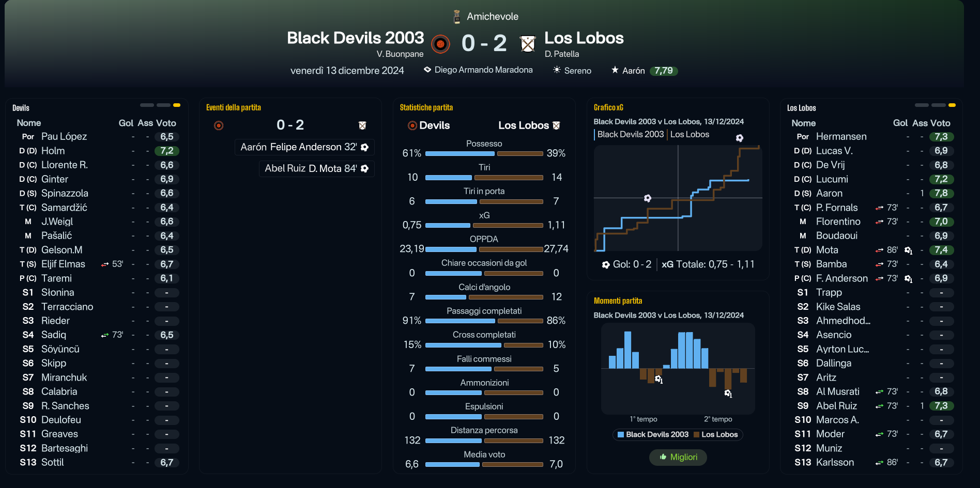Select second grey page dot in Los Lobos panel
Screen dimensions: 980x488
938,105
